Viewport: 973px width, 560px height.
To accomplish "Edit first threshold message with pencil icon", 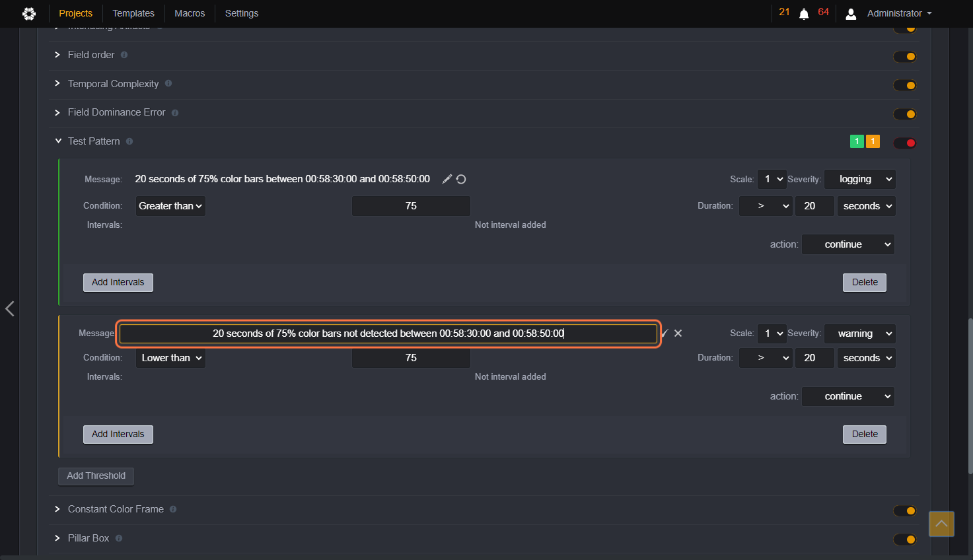I will [x=447, y=179].
